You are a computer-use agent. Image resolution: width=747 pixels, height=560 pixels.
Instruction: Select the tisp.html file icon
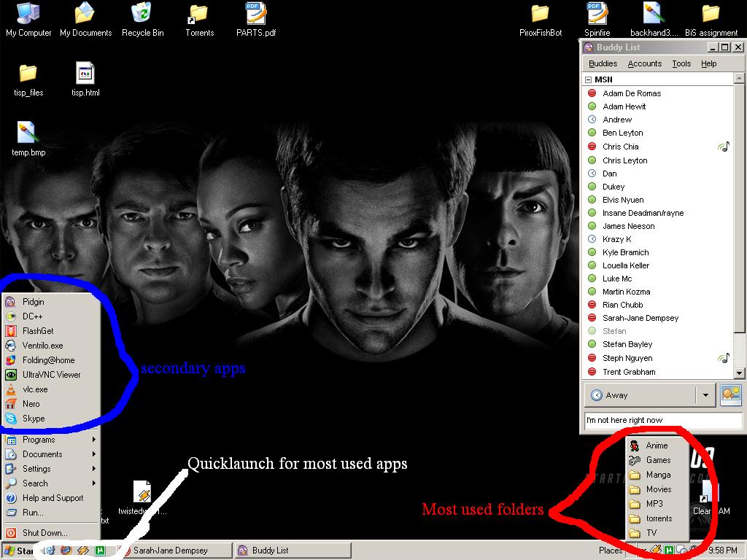point(86,79)
